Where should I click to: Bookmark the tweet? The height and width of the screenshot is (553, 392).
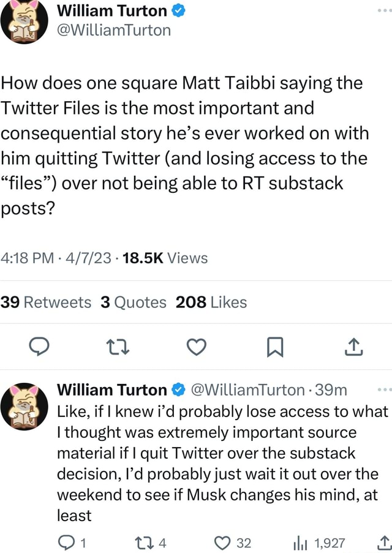tap(274, 347)
